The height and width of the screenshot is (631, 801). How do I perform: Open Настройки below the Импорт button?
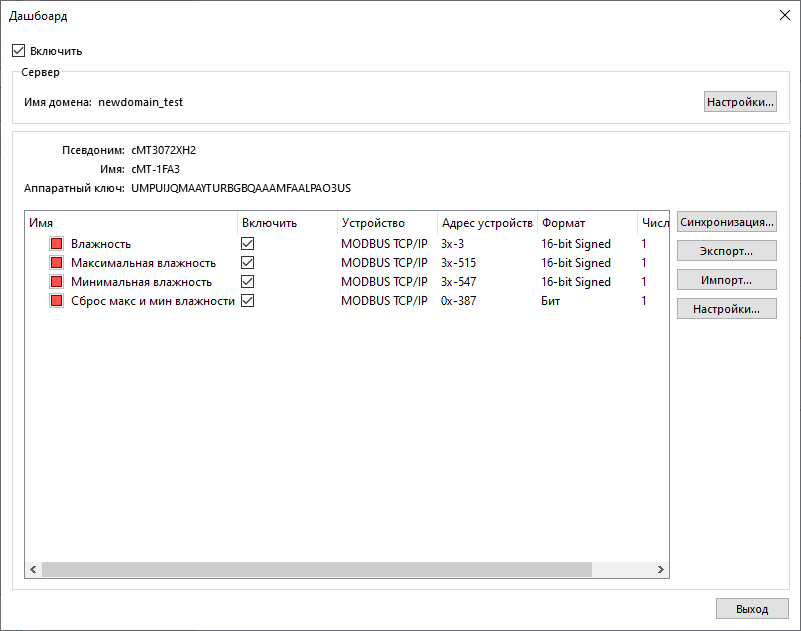pyautogui.click(x=726, y=309)
